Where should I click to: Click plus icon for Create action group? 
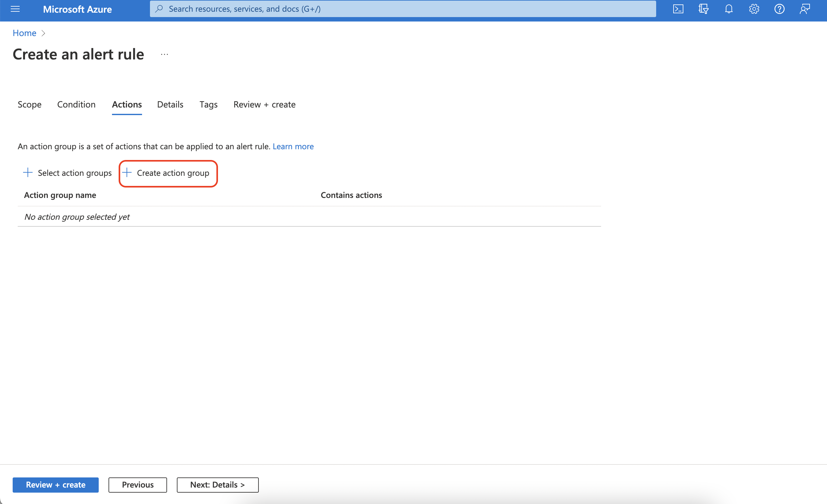pos(127,173)
